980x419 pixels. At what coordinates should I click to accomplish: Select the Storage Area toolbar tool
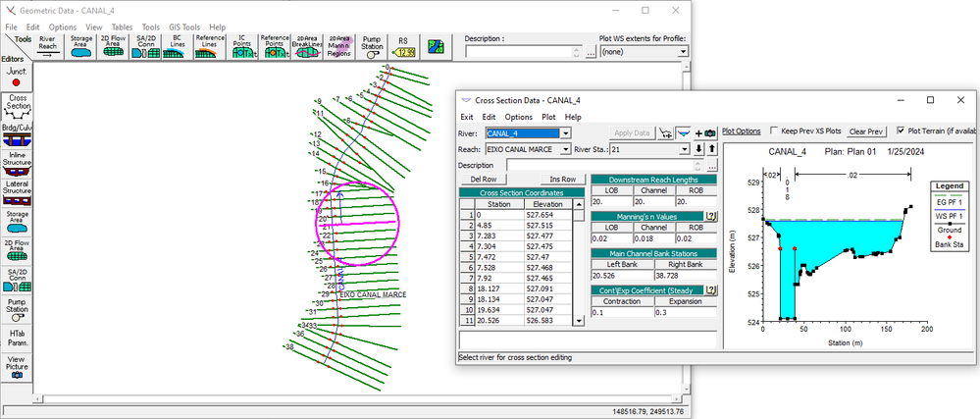pyautogui.click(x=80, y=47)
